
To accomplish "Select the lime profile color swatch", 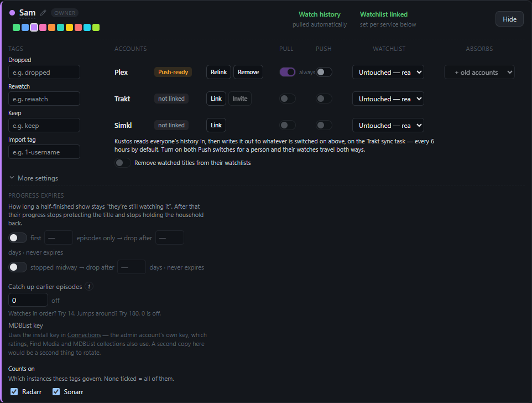I will (x=96, y=28).
